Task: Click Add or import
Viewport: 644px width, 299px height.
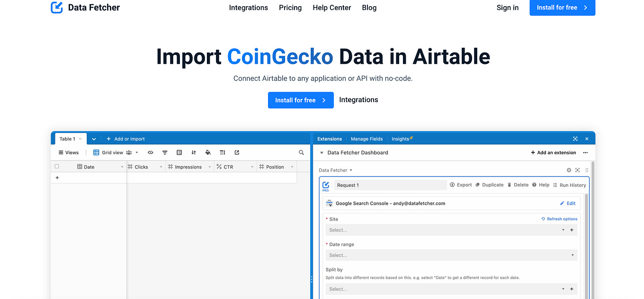Action: (125, 139)
